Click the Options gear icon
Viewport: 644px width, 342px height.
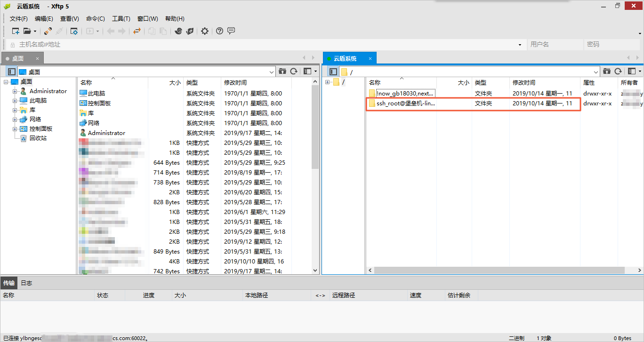point(205,31)
